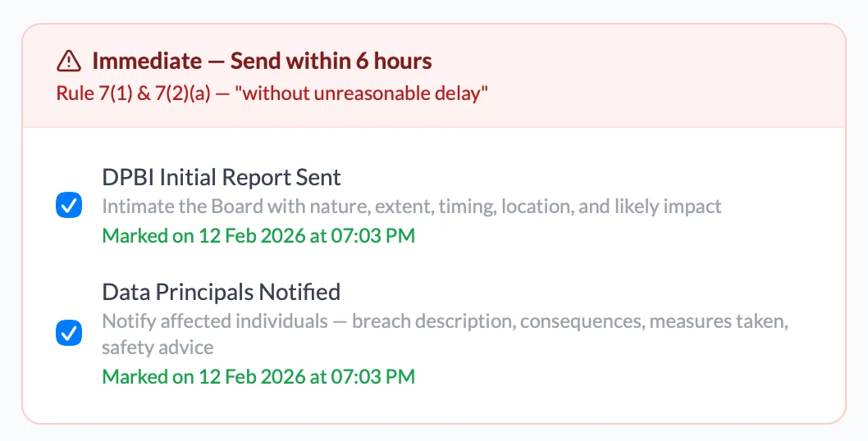This screenshot has height=441, width=868.
Task: Click "Send within 6 hours" heading text
Action: pyautogui.click(x=331, y=61)
